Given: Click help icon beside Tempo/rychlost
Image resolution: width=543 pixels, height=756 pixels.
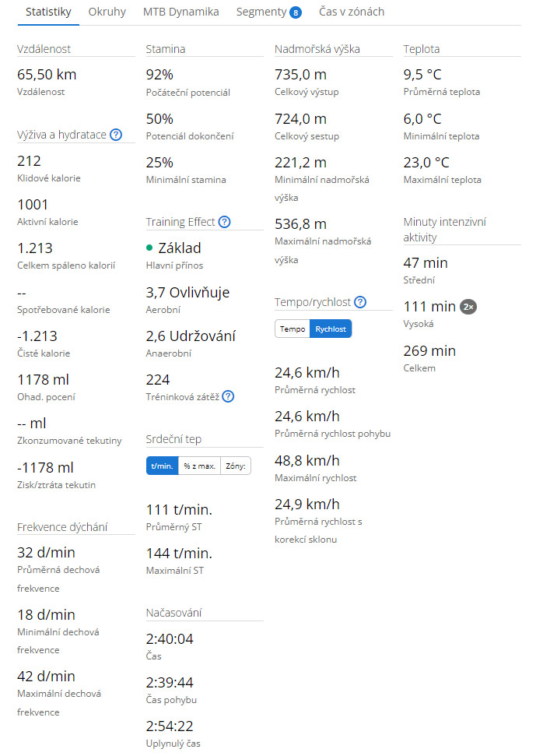Looking at the screenshot, I should 360,302.
